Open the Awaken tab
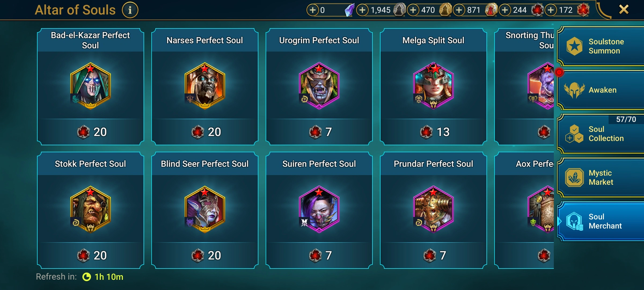Image resolution: width=644 pixels, height=290 pixels. (601, 90)
